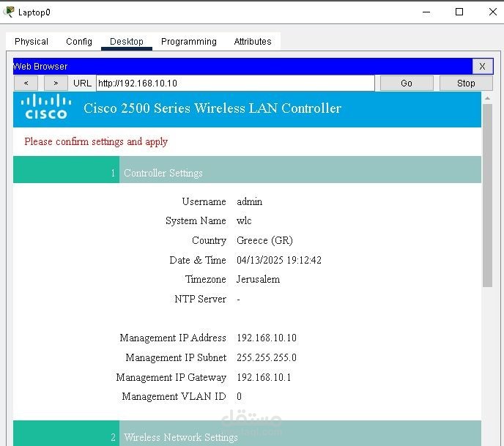Image resolution: width=504 pixels, height=446 pixels.
Task: Click the Wireless Network Settings section header
Action: (247, 433)
